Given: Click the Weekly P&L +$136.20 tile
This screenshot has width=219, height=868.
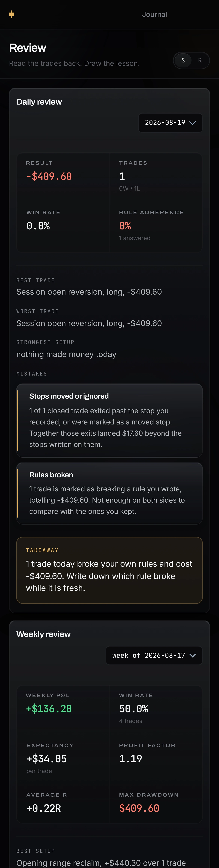Looking at the screenshot, I should pyautogui.click(x=63, y=710).
